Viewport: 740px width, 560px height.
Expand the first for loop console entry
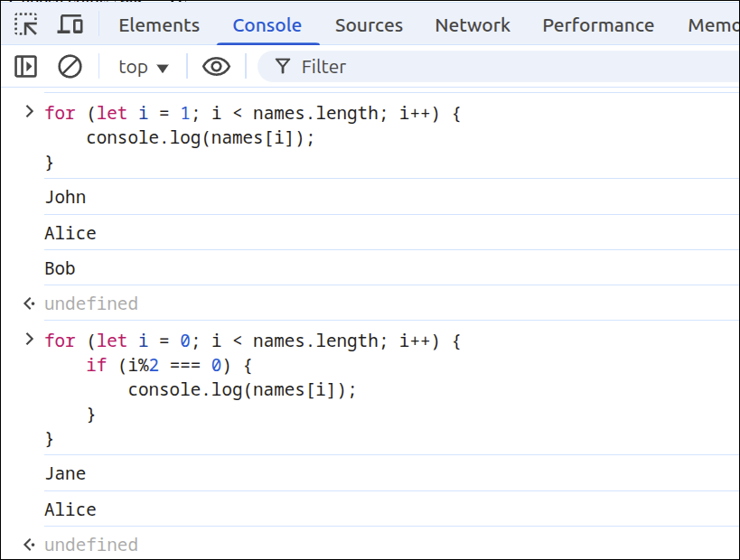(28, 112)
